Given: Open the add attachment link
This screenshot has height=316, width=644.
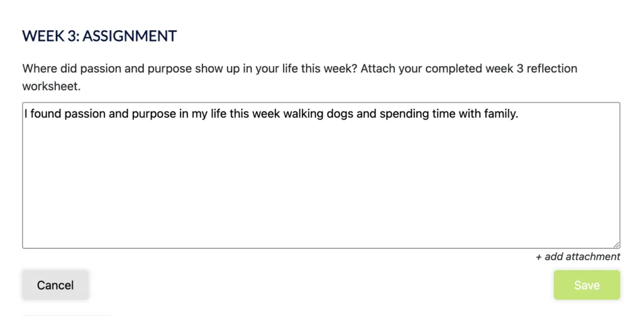Looking at the screenshot, I should pyautogui.click(x=582, y=257).
